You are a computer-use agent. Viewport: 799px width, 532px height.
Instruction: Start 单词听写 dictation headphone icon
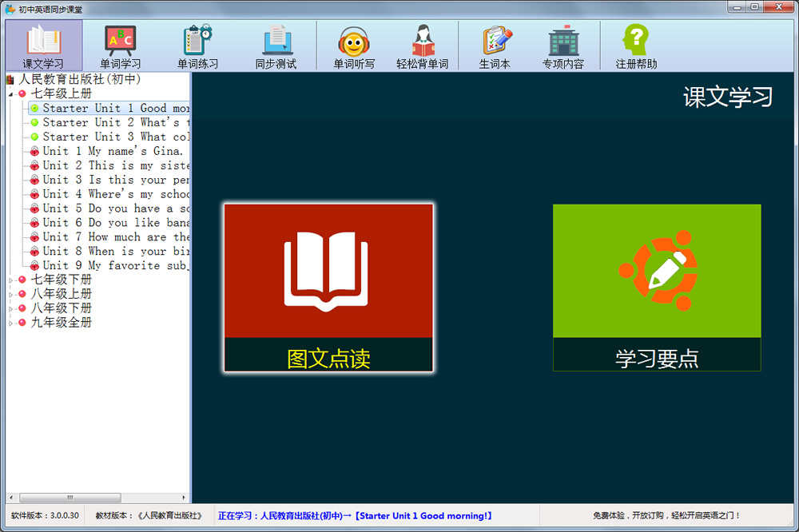(x=354, y=46)
